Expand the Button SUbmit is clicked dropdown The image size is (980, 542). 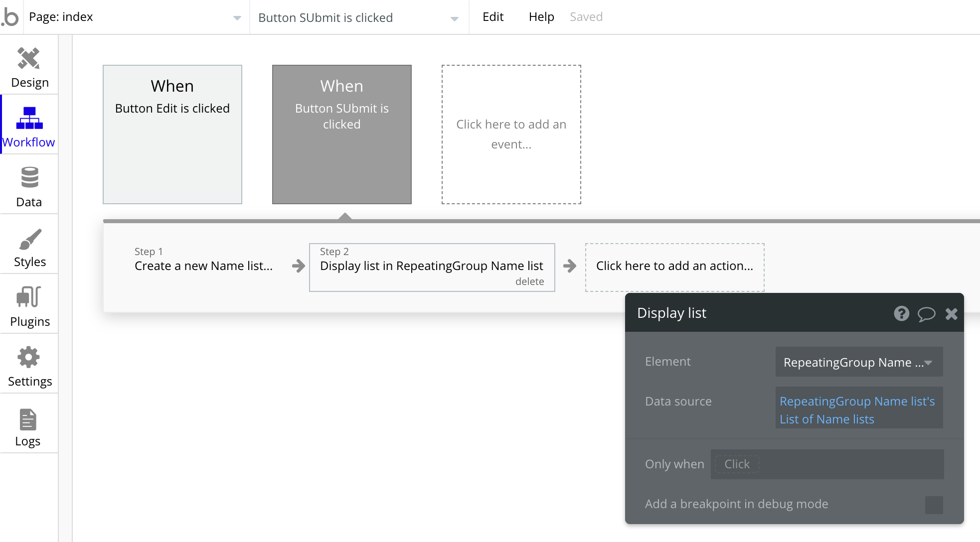(x=358, y=18)
